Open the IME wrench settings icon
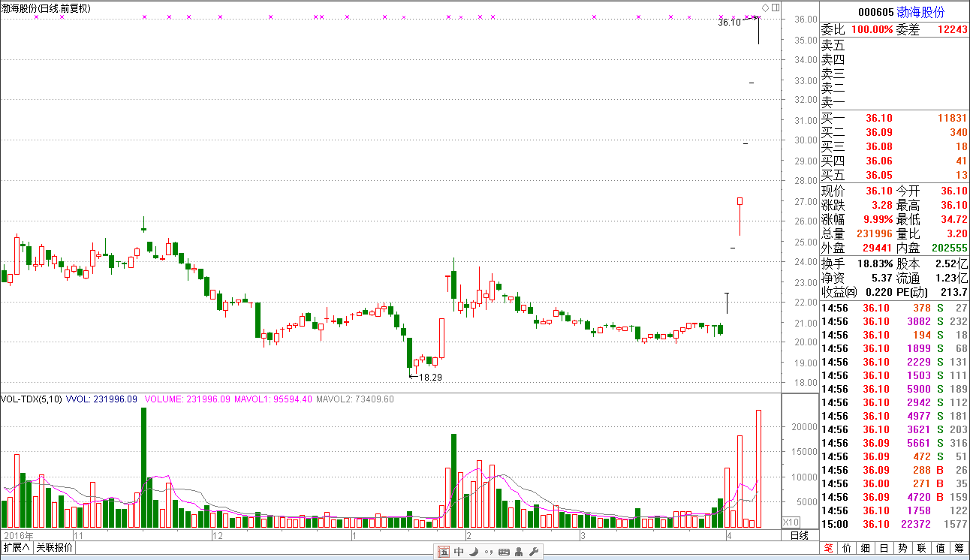 click(x=534, y=552)
